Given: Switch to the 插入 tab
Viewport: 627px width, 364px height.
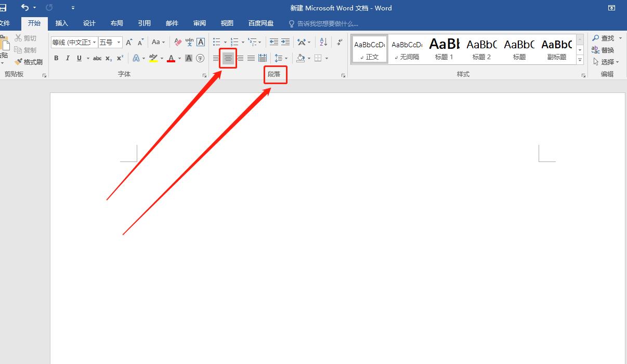Looking at the screenshot, I should [62, 23].
